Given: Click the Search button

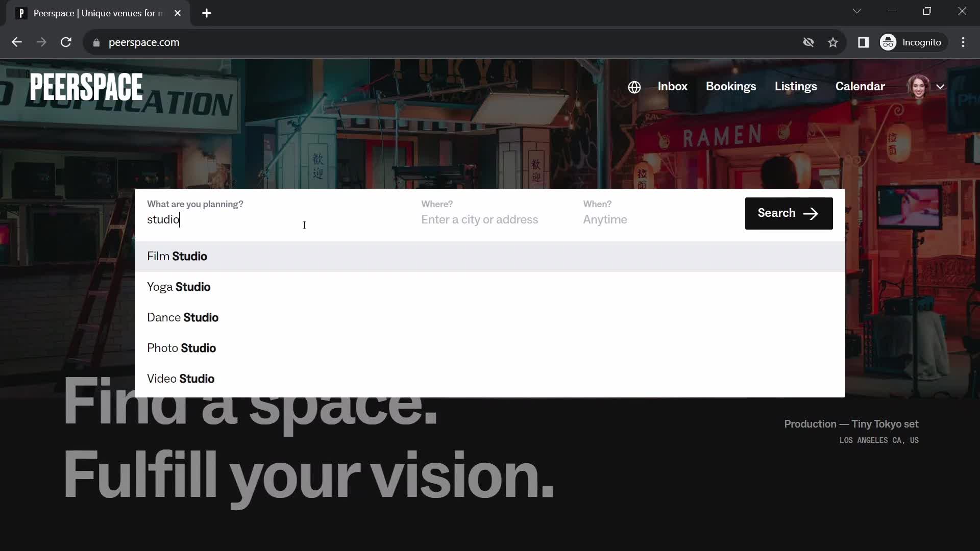Looking at the screenshot, I should (x=789, y=213).
